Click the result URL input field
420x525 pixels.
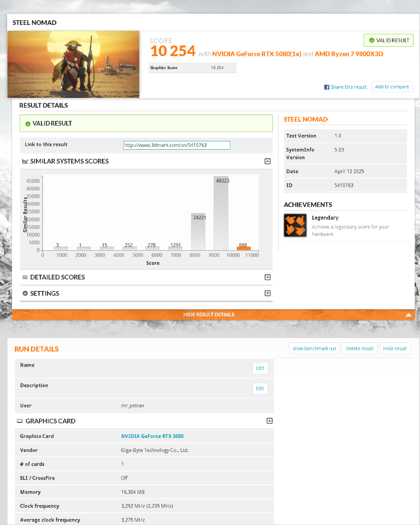177,145
